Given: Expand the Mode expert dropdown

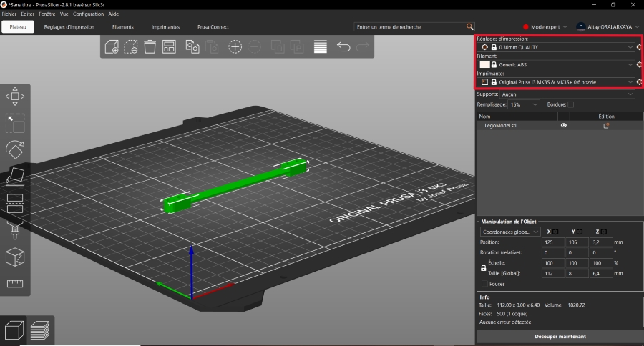Looking at the screenshot, I should pyautogui.click(x=545, y=26).
